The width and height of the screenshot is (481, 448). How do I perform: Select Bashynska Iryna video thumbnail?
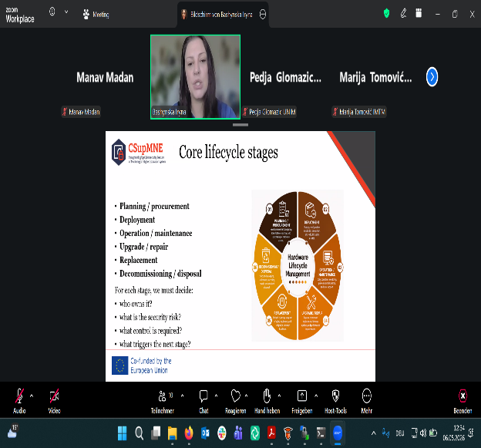(x=196, y=76)
